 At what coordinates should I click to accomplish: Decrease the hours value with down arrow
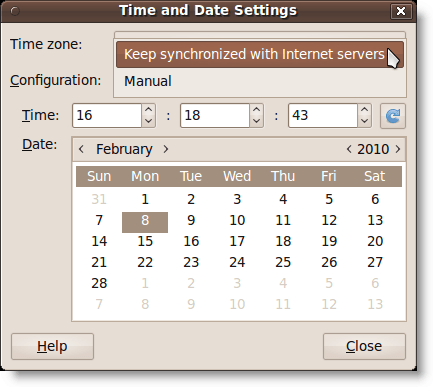point(149,121)
